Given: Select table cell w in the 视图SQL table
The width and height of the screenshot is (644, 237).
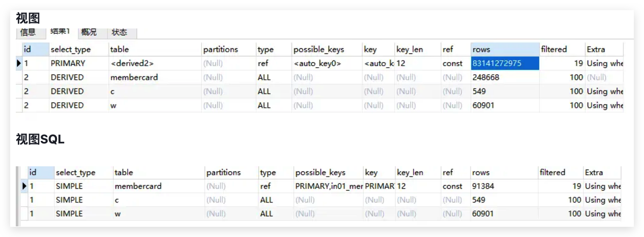Looking at the screenshot, I should [x=158, y=214].
